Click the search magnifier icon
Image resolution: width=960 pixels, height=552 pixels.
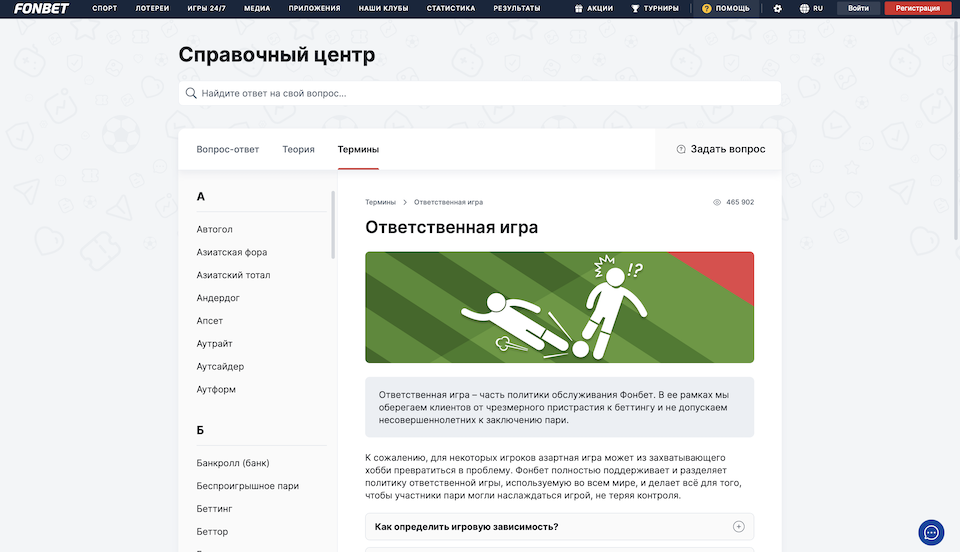[x=191, y=93]
